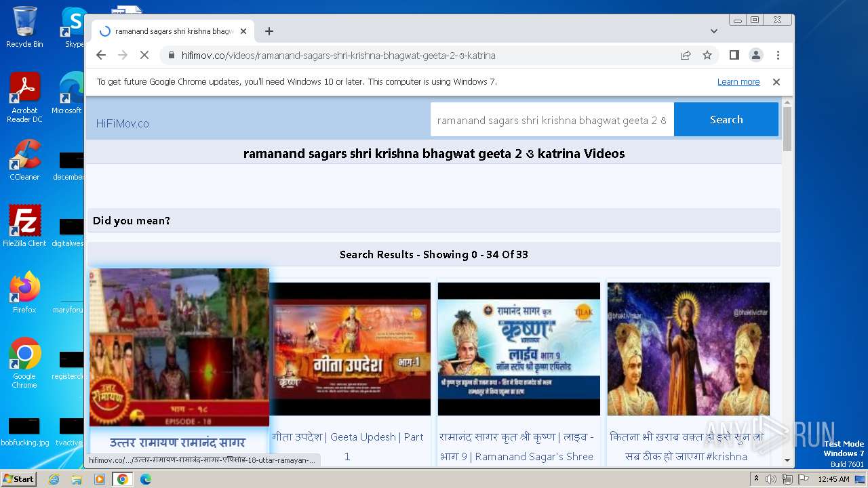Launch the FileZilla Client shortcut
The height and width of the screenshot is (488, 868).
[24, 226]
